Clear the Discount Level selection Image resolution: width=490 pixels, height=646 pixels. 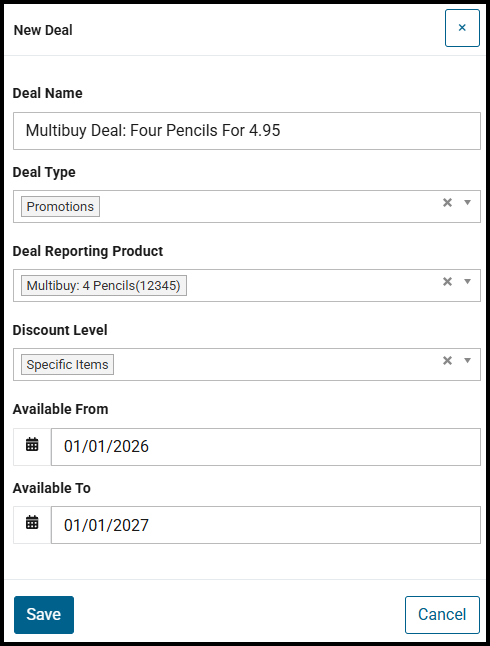point(447,361)
